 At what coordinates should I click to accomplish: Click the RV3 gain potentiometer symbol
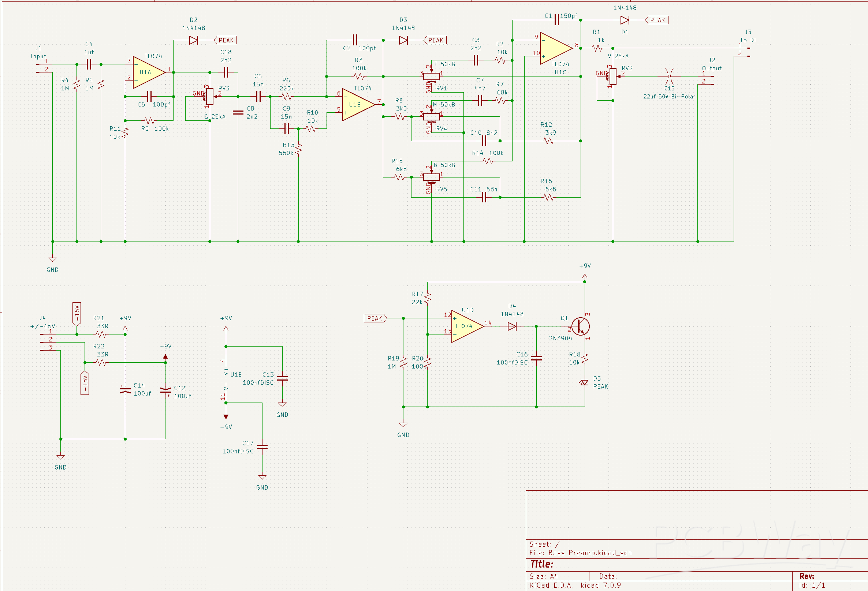pos(209,97)
